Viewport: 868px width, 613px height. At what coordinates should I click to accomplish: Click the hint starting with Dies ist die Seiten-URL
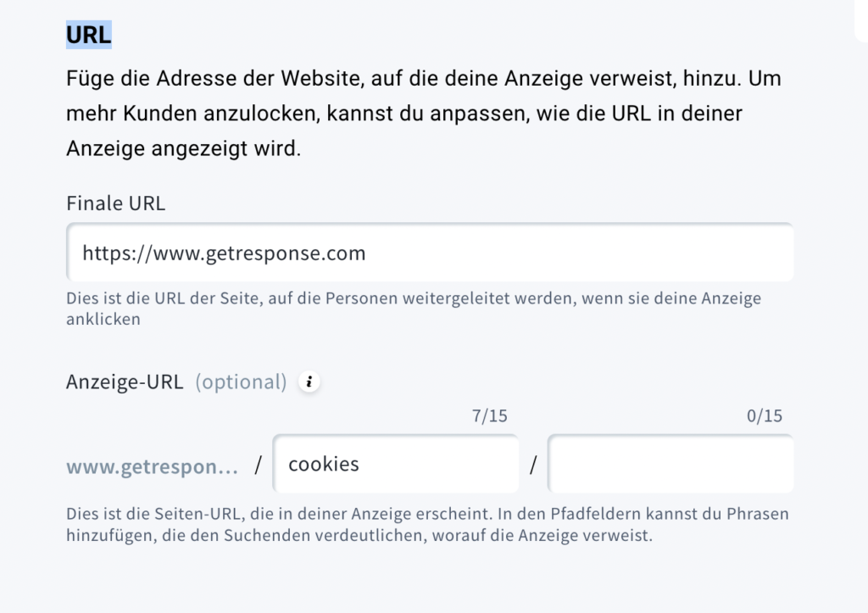coord(427,525)
